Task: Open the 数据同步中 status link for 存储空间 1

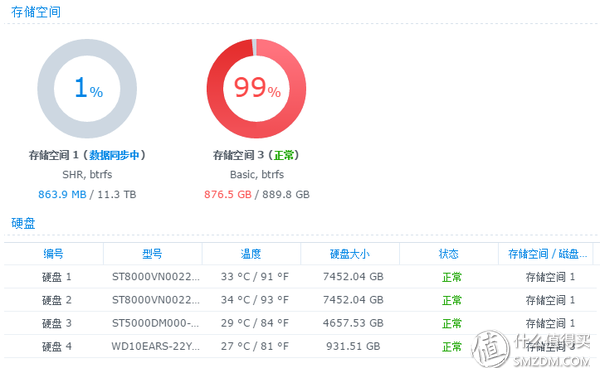Action: coord(114,155)
